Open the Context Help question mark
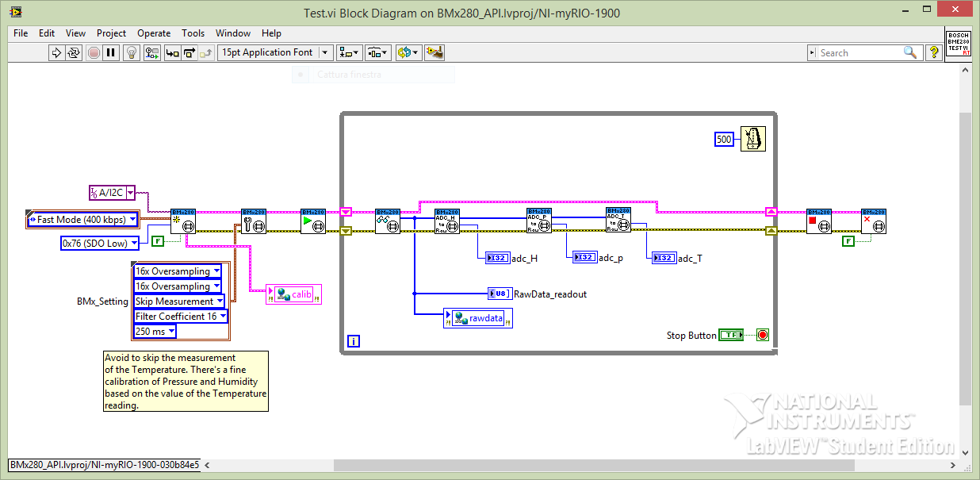 (x=934, y=52)
